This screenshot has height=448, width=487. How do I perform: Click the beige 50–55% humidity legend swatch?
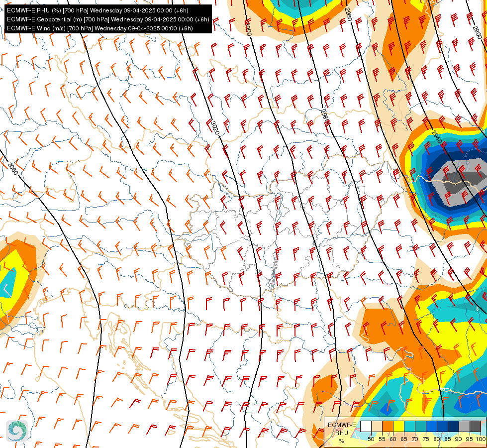pyautogui.click(x=377, y=426)
